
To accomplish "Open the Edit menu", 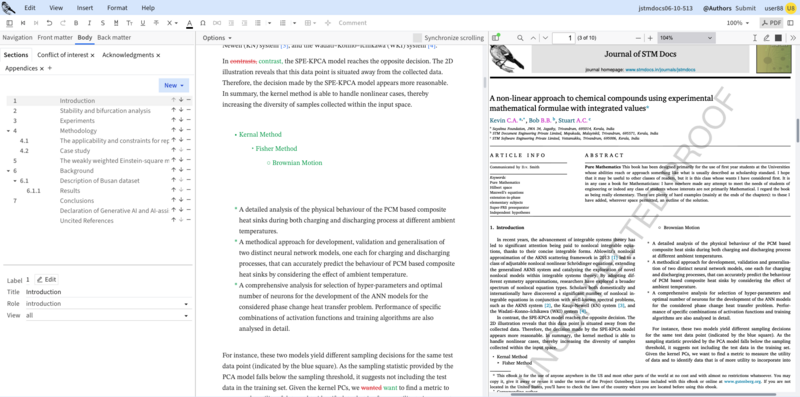I will [x=30, y=8].
